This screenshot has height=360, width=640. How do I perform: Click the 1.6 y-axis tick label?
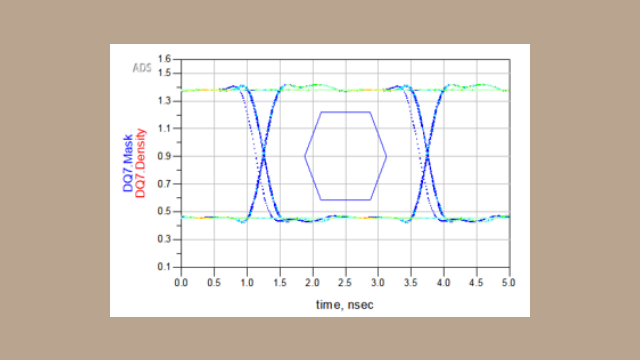pyautogui.click(x=164, y=59)
